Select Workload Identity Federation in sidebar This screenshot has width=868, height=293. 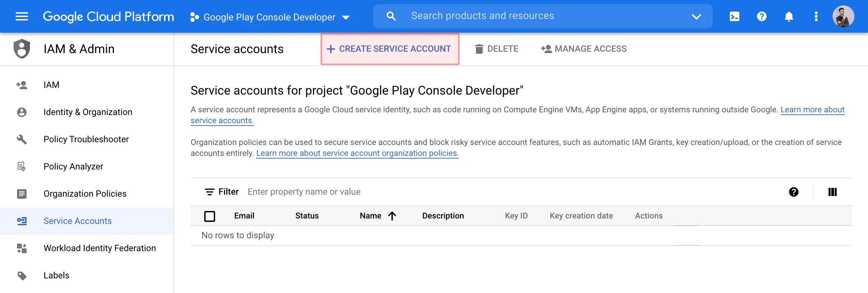click(99, 248)
